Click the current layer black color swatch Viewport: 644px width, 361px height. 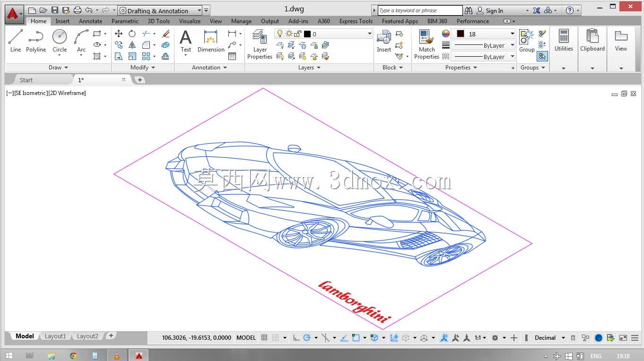tap(307, 34)
